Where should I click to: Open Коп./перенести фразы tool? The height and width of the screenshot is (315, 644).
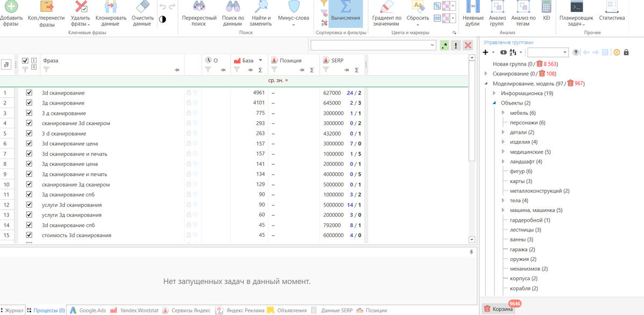tap(47, 13)
